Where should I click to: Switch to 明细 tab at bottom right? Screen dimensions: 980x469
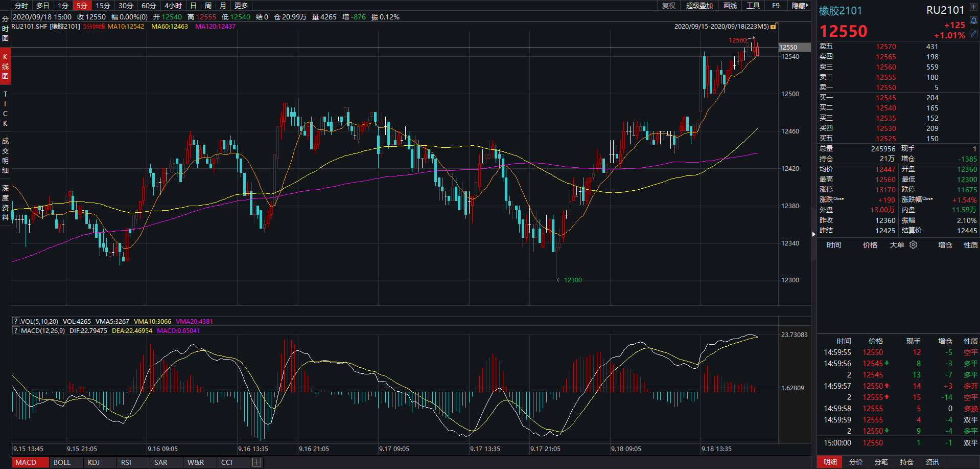click(x=830, y=462)
